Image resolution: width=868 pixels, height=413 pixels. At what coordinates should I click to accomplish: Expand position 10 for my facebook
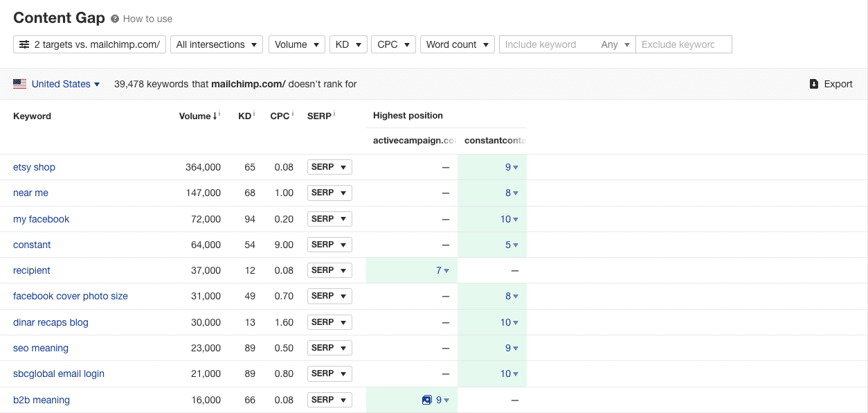[x=509, y=219]
